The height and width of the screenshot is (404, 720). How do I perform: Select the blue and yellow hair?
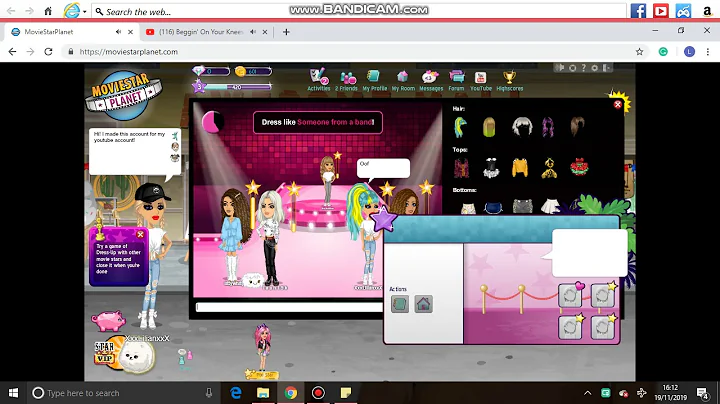point(460,127)
